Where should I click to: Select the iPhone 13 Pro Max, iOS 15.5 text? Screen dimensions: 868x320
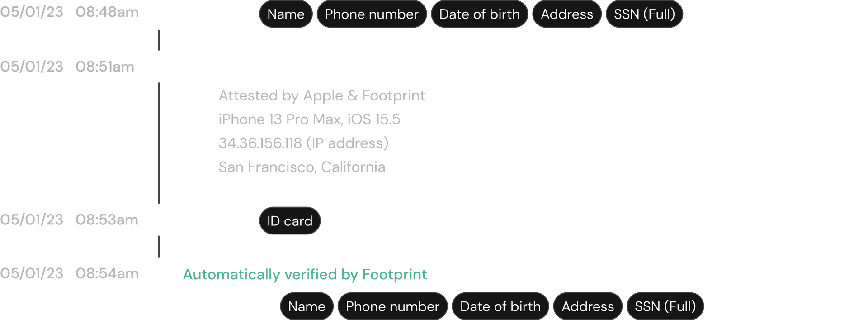[309, 119]
